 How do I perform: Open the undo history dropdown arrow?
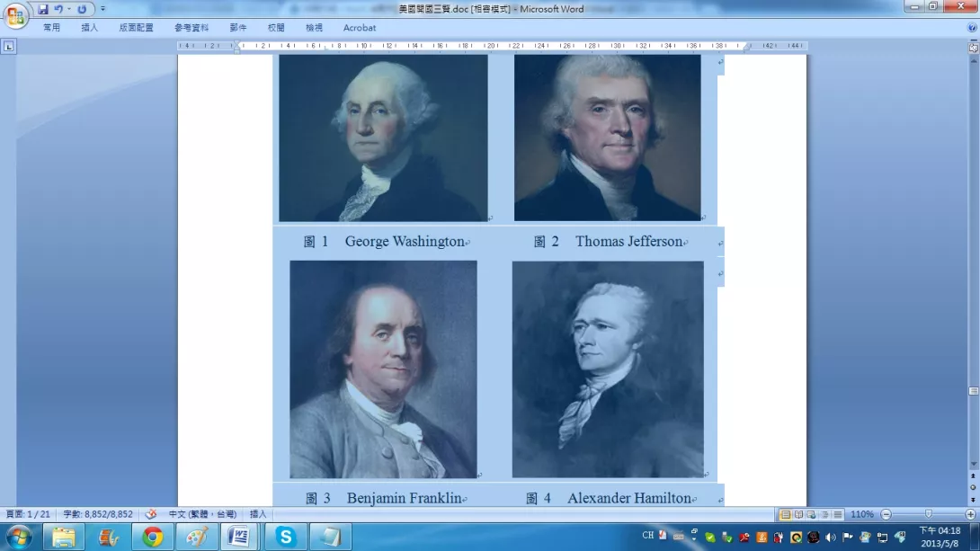[68, 9]
